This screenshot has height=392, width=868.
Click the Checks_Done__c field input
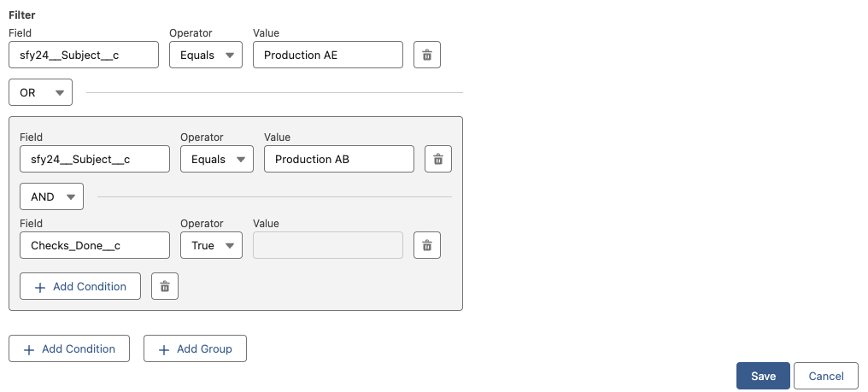pyautogui.click(x=94, y=246)
